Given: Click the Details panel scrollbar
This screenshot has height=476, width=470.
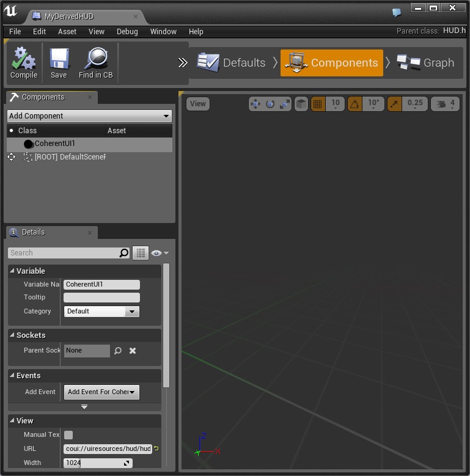Looking at the screenshot, I should click(x=166, y=326).
